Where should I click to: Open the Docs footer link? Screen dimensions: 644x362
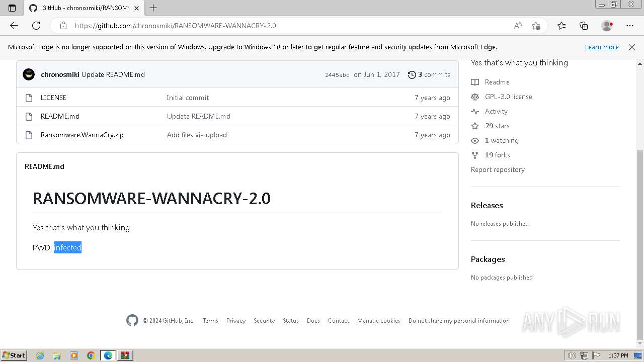coord(313,320)
